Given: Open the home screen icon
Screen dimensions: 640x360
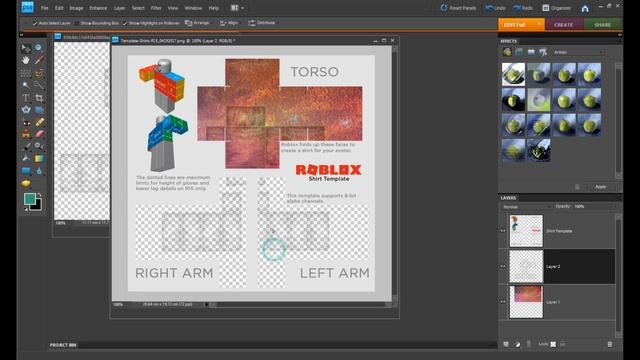Looking at the screenshot, I should 585,8.
